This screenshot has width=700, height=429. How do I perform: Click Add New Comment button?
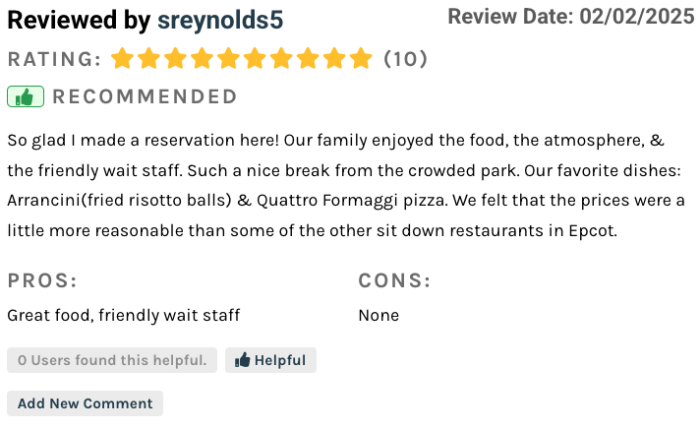pyautogui.click(x=85, y=404)
